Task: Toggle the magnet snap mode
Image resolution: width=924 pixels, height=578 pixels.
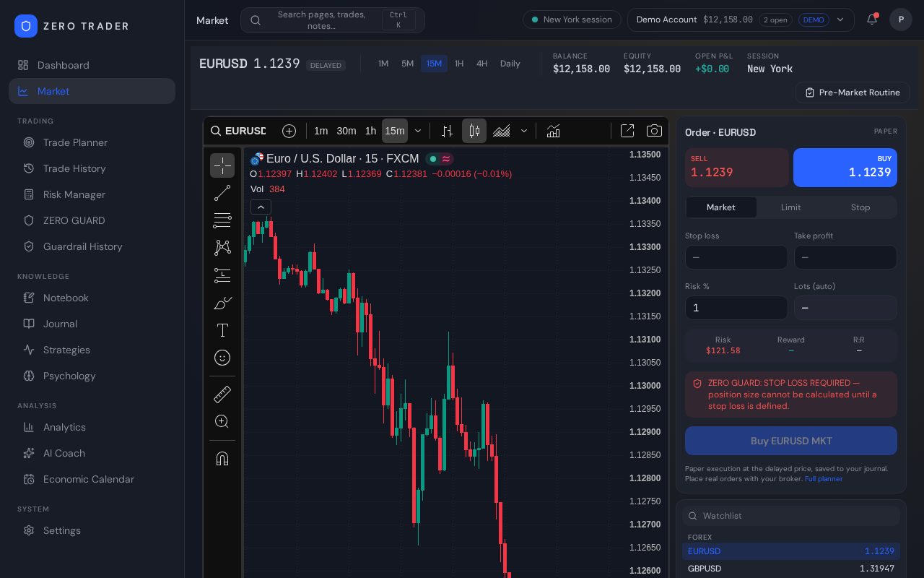Action: [222, 458]
